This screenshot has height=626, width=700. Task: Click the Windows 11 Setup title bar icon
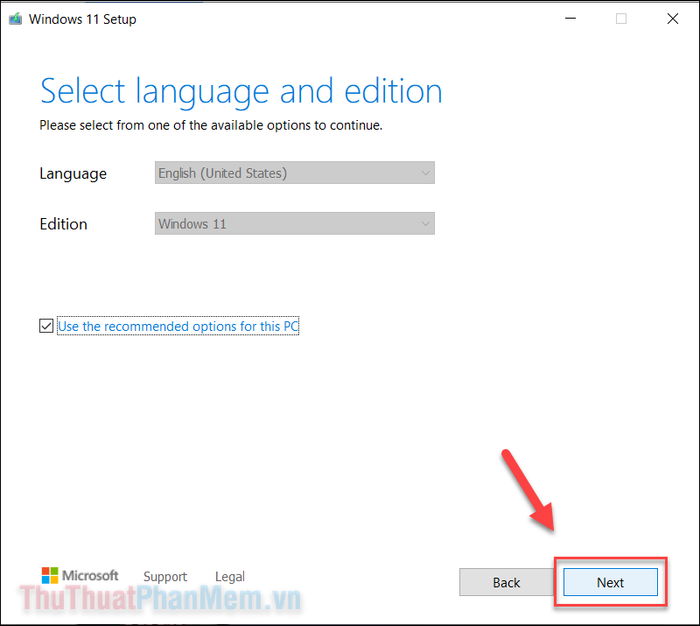point(16,19)
